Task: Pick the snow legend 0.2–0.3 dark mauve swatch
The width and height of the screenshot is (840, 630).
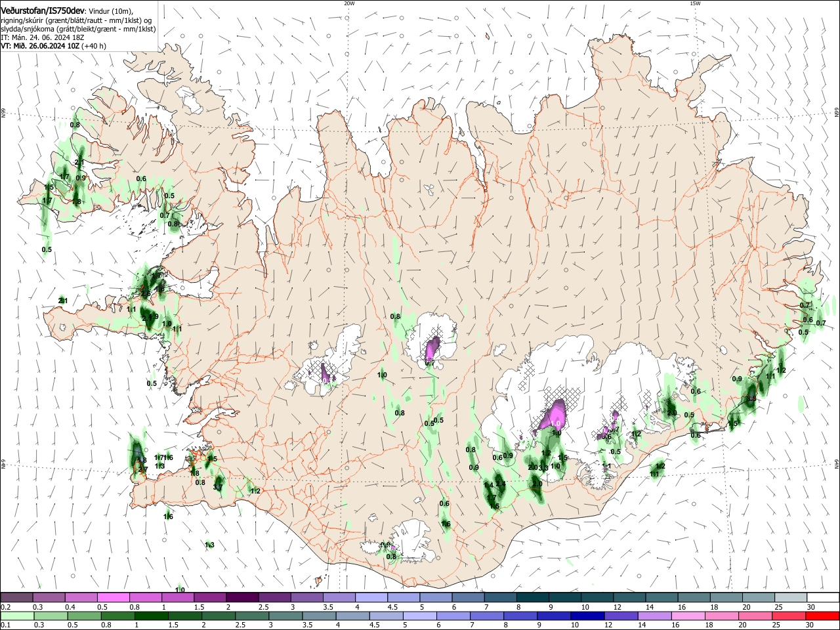Action: (16, 597)
